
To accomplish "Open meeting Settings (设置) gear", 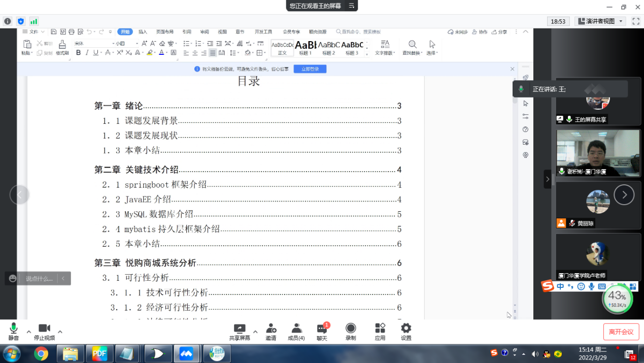I will (406, 332).
